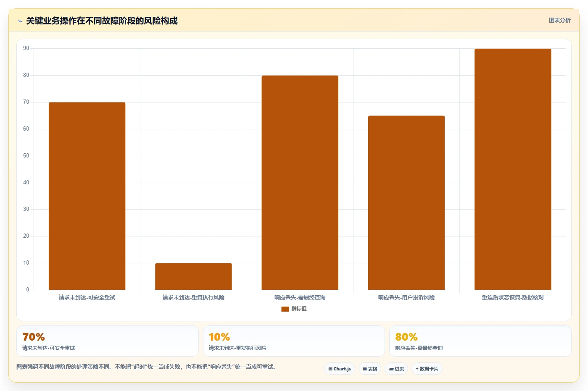Click the 数据卡片 tag
Screen dimensions: 588x391
(x=427, y=369)
